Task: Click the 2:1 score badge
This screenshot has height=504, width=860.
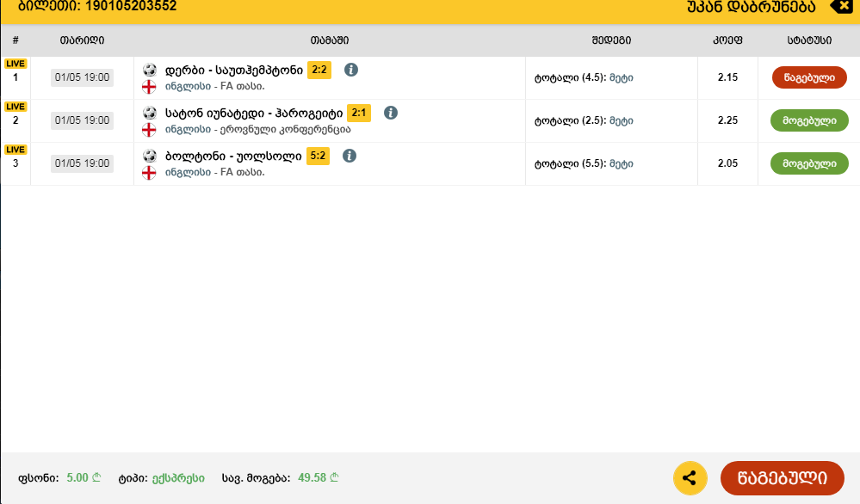Action: pos(359,113)
